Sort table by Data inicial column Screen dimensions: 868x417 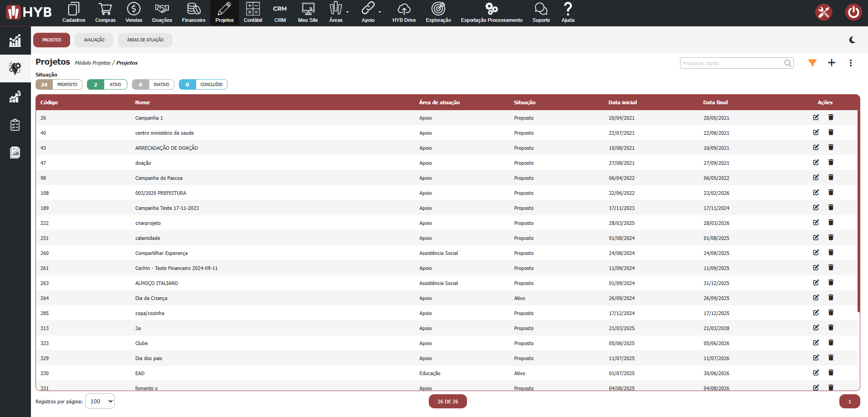622,102
